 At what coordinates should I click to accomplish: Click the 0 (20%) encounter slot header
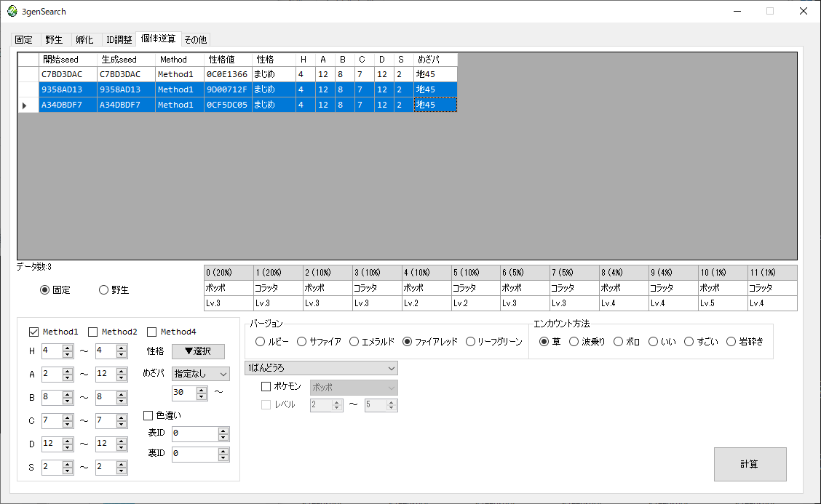229,273
